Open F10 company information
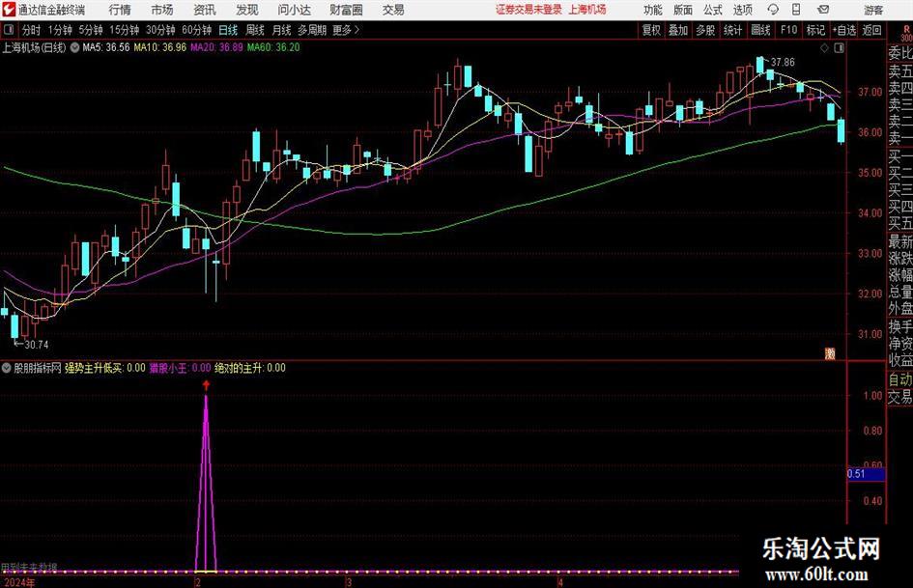Image resolution: width=913 pixels, height=588 pixels. [x=788, y=30]
